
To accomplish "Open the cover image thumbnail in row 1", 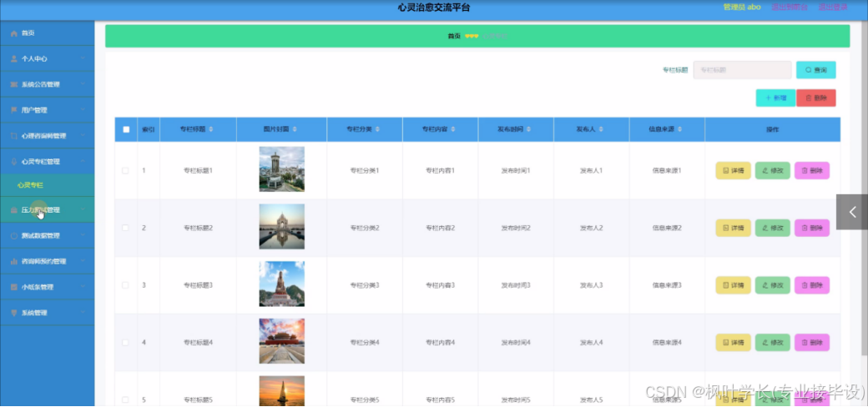I will (282, 169).
